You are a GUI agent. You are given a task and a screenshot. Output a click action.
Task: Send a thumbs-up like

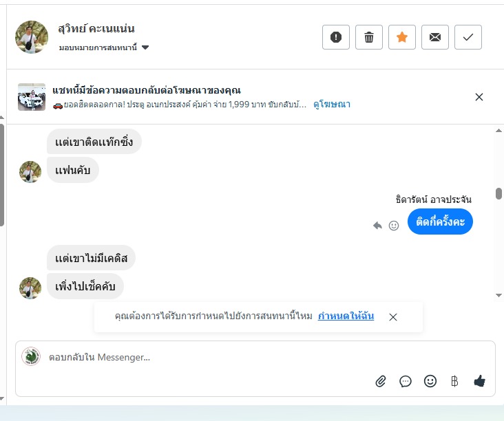480,381
